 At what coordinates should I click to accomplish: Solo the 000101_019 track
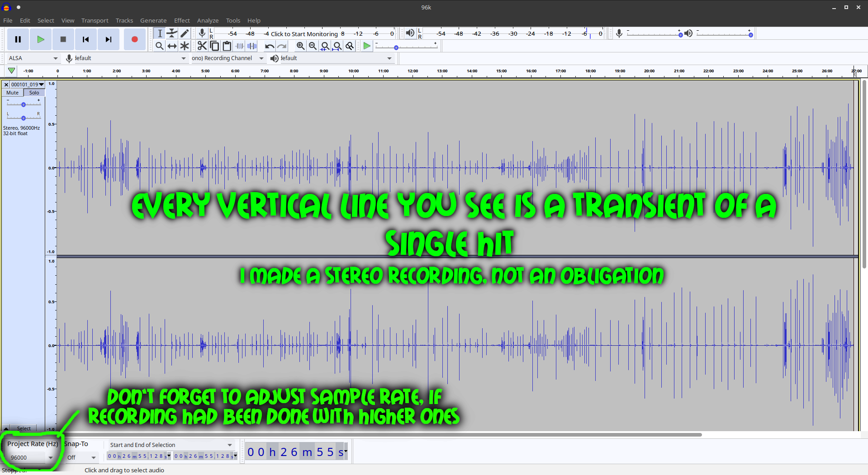pos(34,93)
